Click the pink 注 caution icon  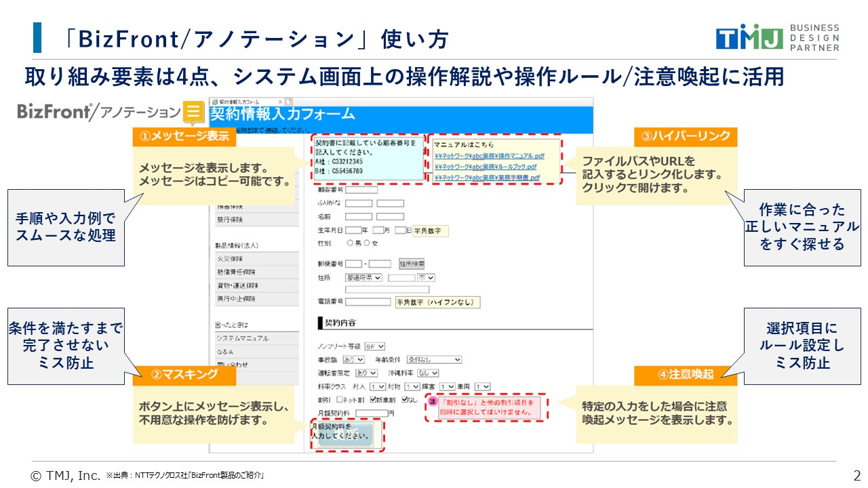click(433, 402)
